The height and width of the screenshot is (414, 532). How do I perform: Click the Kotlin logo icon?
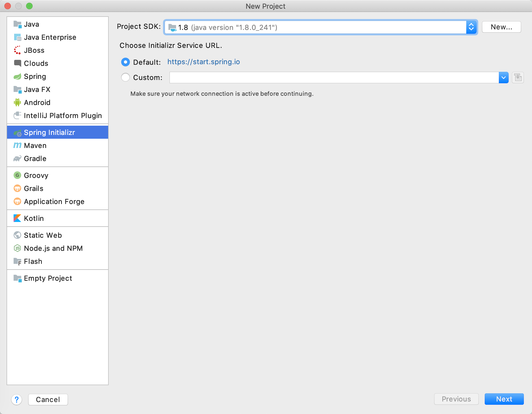17,218
